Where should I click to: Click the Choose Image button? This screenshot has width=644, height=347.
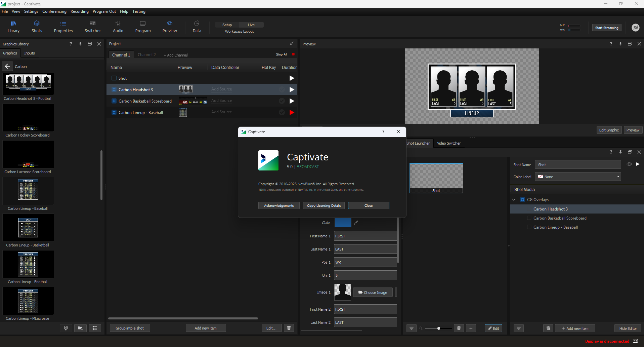point(373,292)
